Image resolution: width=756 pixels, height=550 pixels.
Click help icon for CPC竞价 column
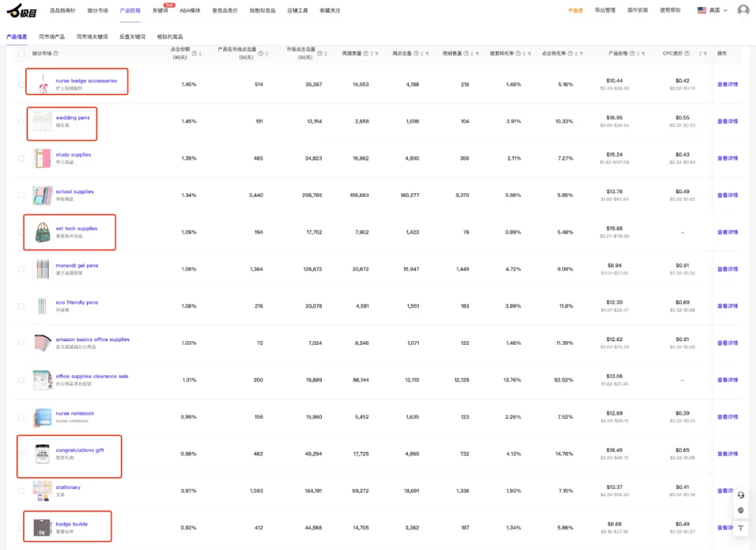pos(687,53)
